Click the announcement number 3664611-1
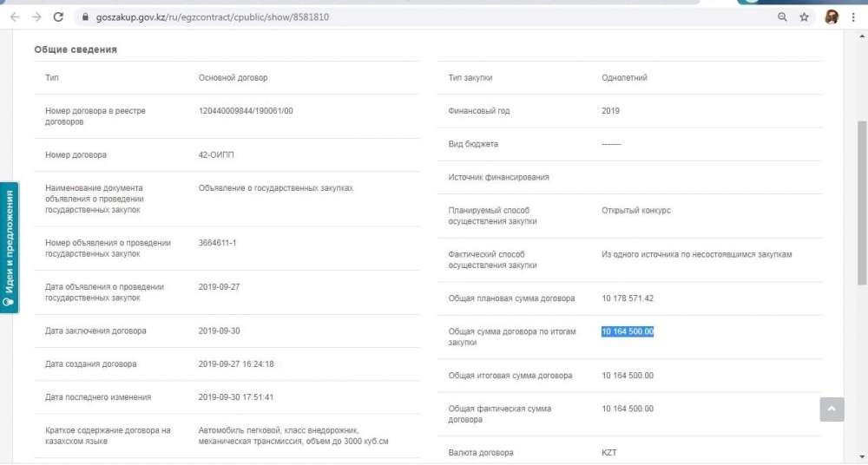Viewport: 868px width, 465px height. pyautogui.click(x=217, y=243)
